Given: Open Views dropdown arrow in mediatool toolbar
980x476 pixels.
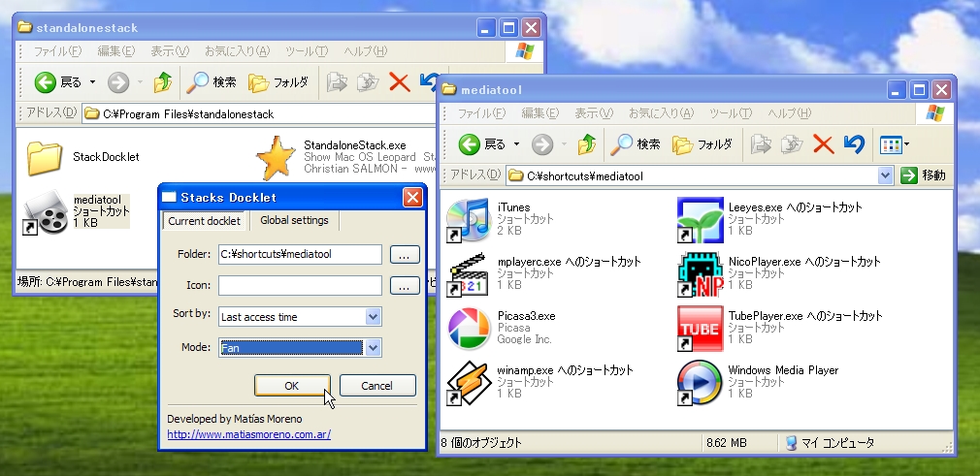Looking at the screenshot, I should coord(906,144).
